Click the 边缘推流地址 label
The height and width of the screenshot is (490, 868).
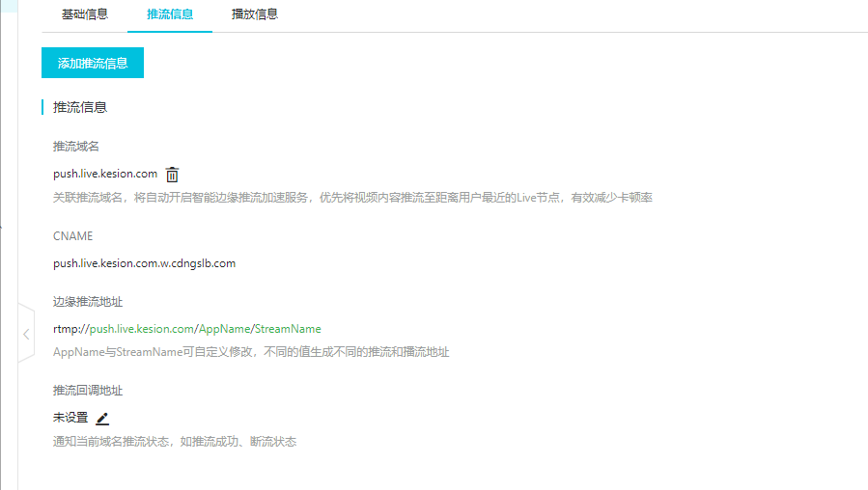[x=88, y=302]
